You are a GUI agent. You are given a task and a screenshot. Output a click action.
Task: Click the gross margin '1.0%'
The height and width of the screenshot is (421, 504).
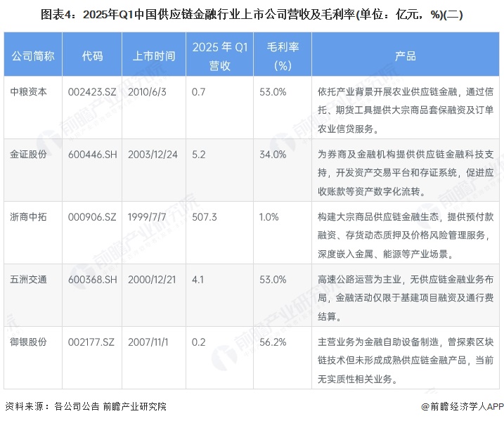point(269,217)
